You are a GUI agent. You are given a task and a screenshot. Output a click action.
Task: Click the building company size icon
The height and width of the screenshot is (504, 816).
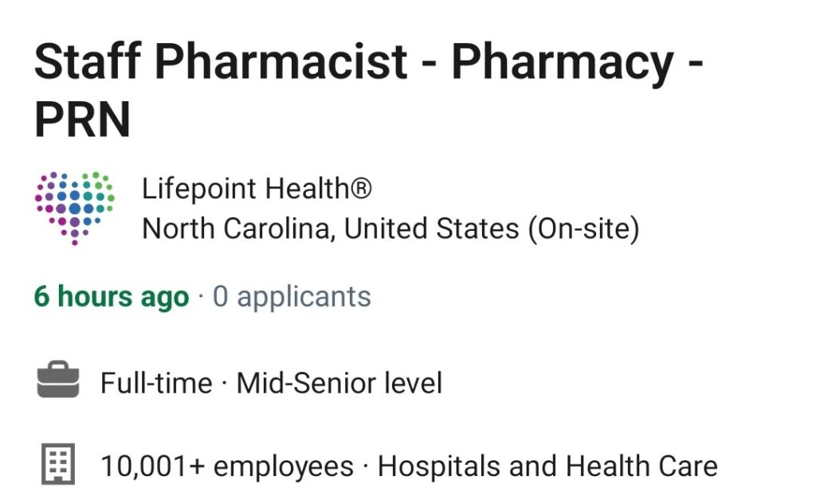tap(58, 464)
